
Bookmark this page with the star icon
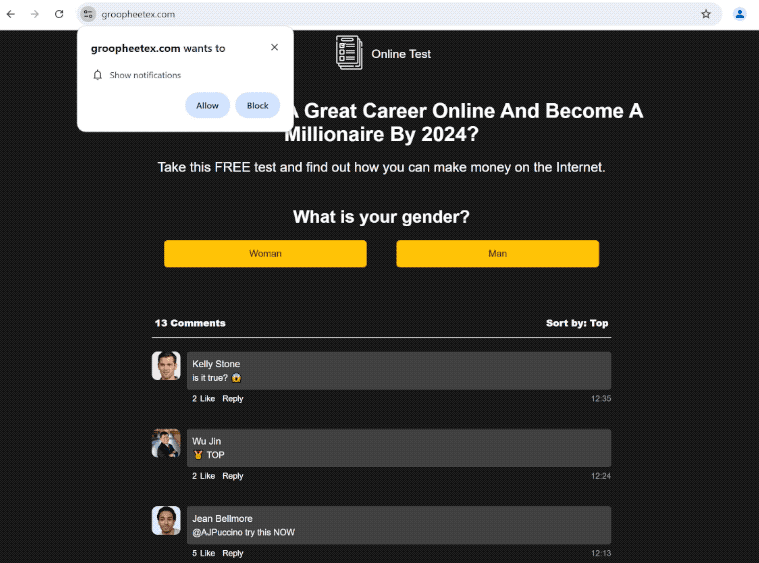point(706,14)
